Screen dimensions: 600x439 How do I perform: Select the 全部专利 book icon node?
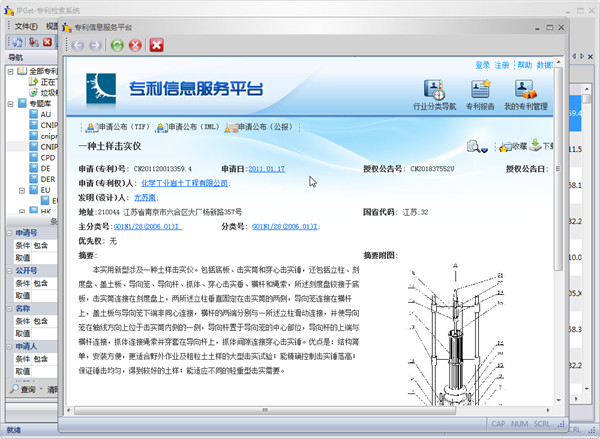[22, 71]
